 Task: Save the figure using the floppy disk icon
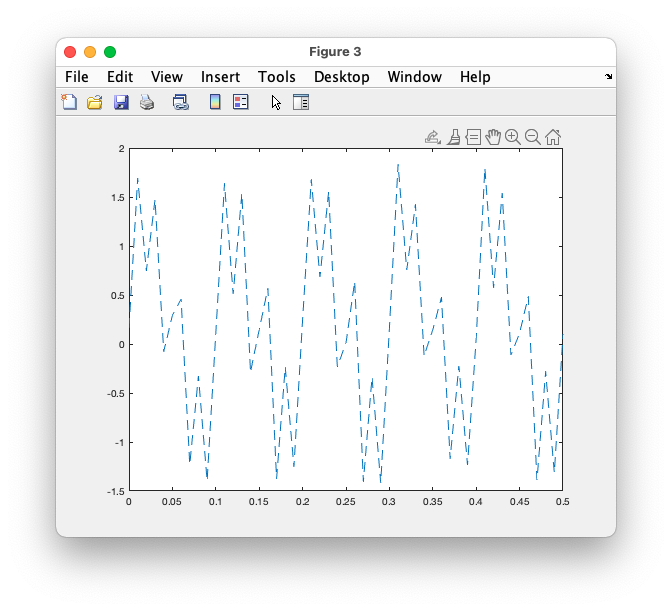pyautogui.click(x=121, y=102)
